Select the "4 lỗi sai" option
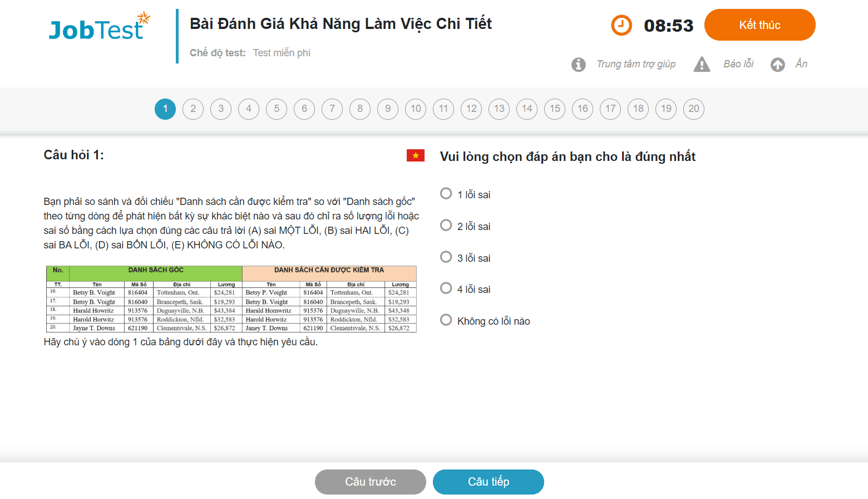The height and width of the screenshot is (499, 868). [x=446, y=288]
